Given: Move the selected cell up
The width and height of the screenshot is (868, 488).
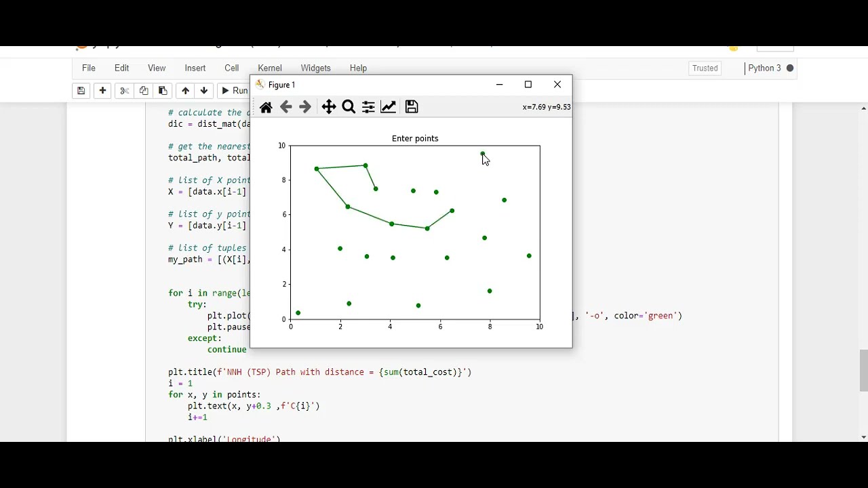Looking at the screenshot, I should [185, 91].
